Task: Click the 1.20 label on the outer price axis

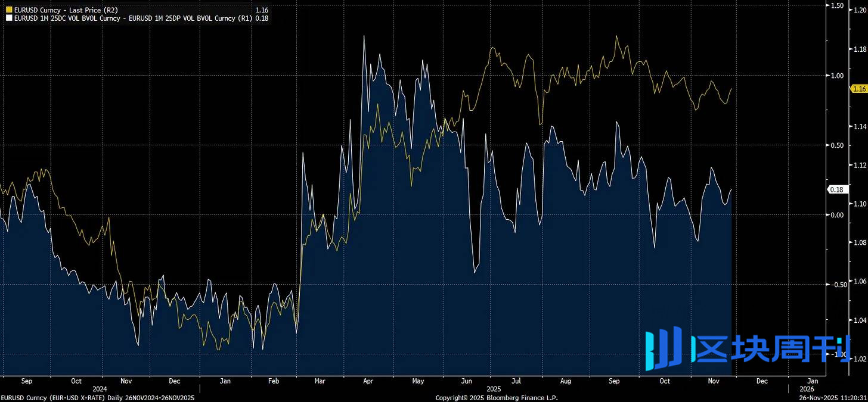Action: (860, 11)
